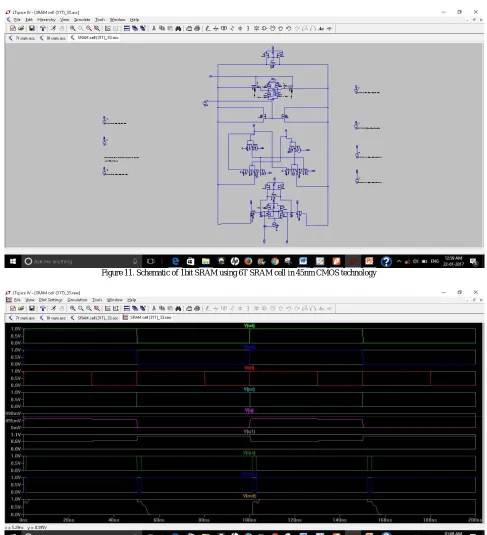Select Draw Wire pencil tool in upper toolbar
This screenshot has height=535, width=487.
click(x=207, y=28)
